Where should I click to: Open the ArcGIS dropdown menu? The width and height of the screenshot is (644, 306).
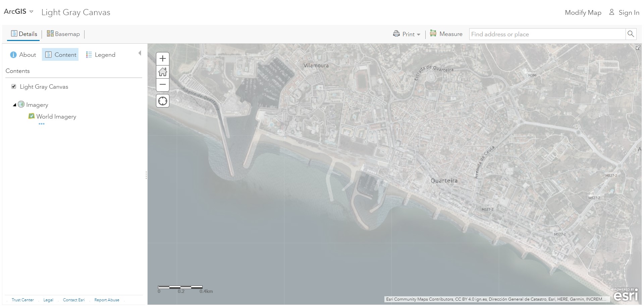point(18,11)
